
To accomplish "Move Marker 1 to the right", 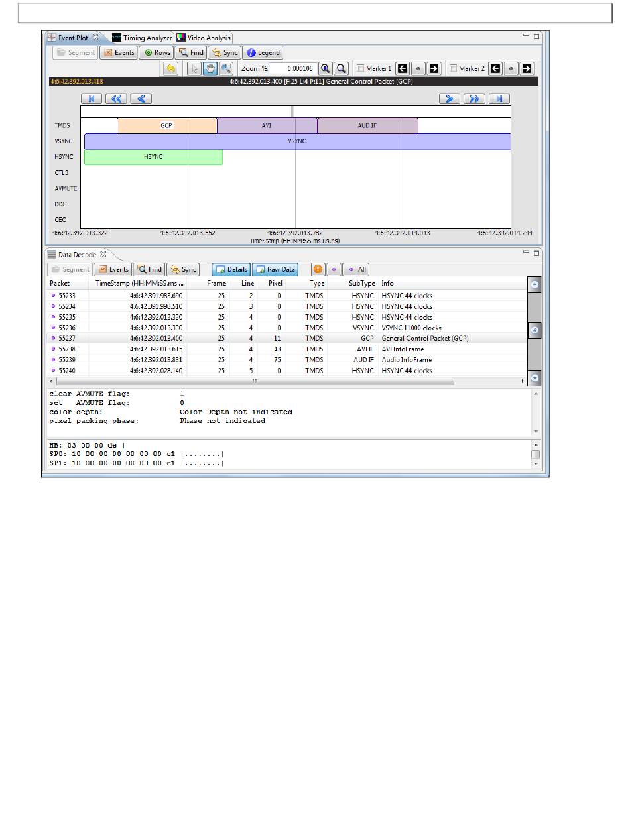I will [434, 68].
